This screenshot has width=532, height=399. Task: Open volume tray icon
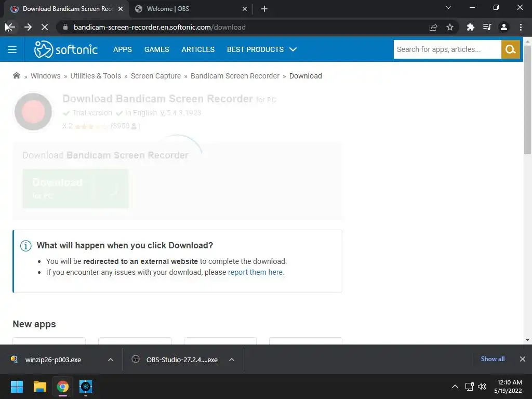coord(482,387)
